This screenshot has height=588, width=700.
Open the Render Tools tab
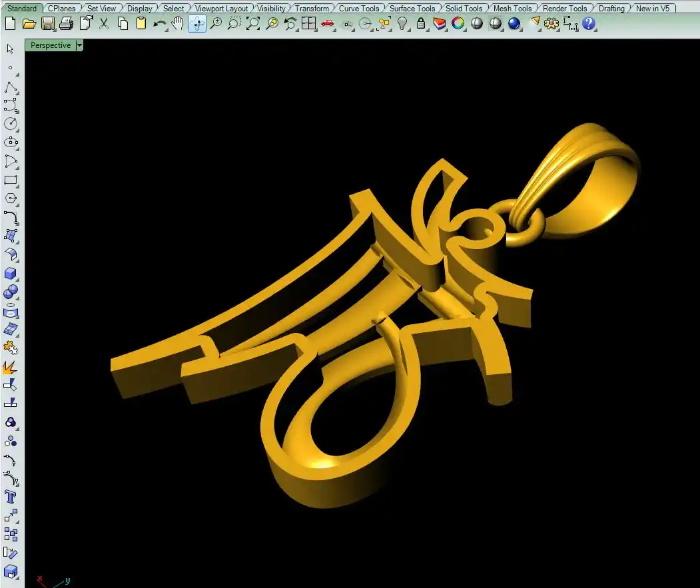click(x=565, y=9)
